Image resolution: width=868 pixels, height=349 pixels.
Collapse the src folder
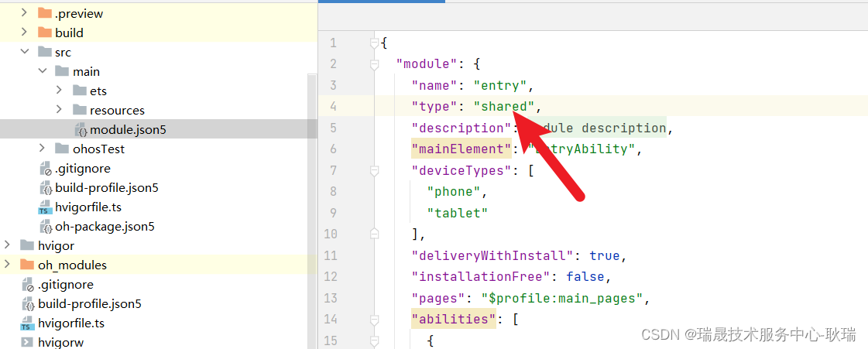tap(24, 51)
